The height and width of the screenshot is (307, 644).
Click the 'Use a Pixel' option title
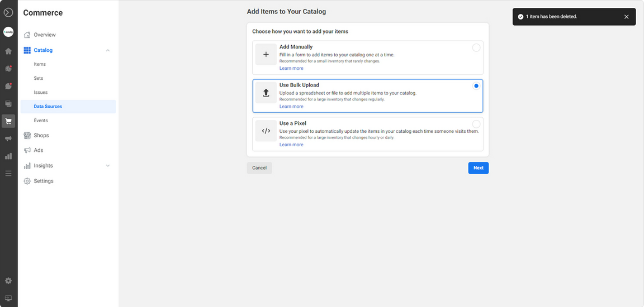tap(293, 123)
